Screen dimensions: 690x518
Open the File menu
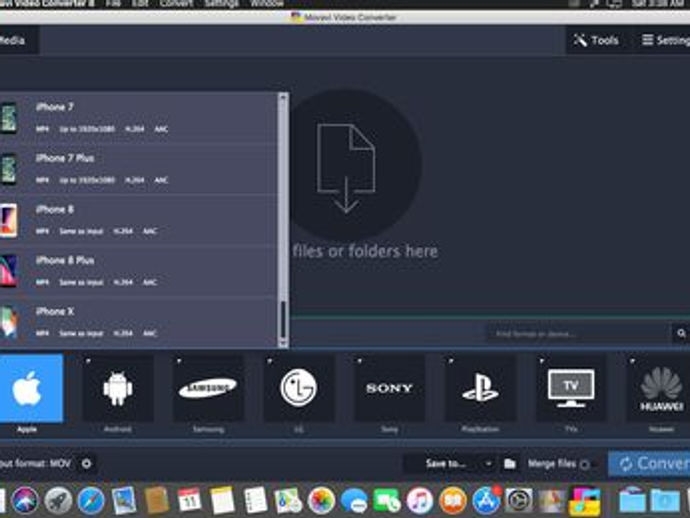113,4
